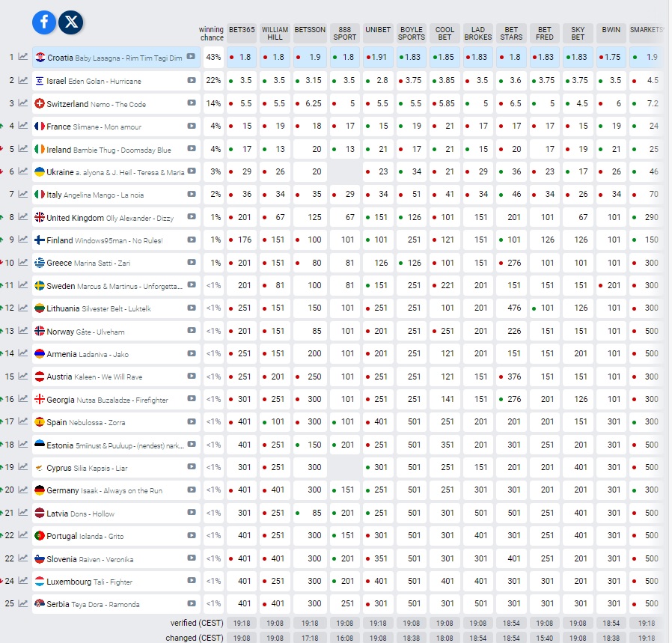The image size is (672, 643).
Task: Play the video for France's Mon amour
Action: [x=192, y=126]
